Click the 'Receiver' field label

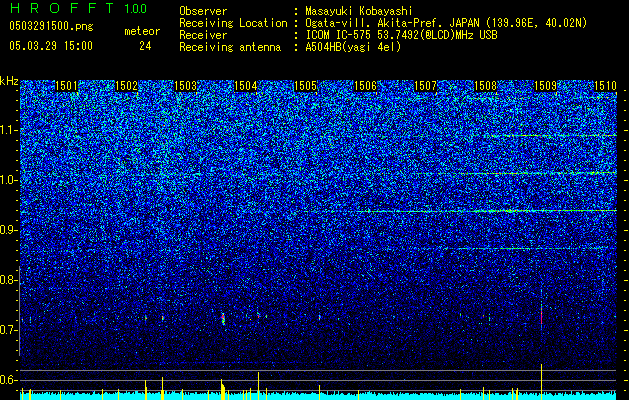203,35
